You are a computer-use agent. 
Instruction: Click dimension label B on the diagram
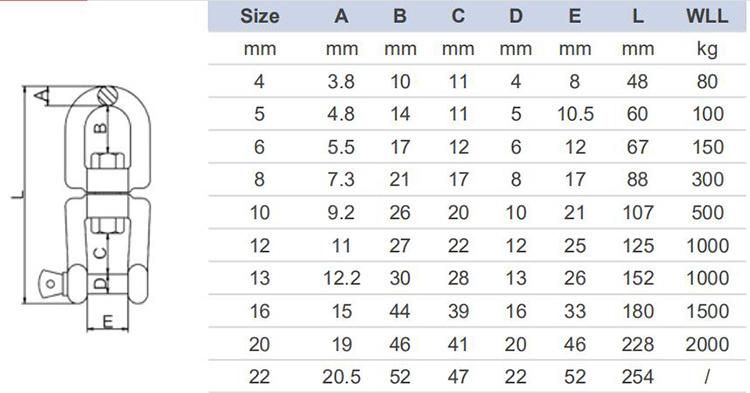coord(100,128)
